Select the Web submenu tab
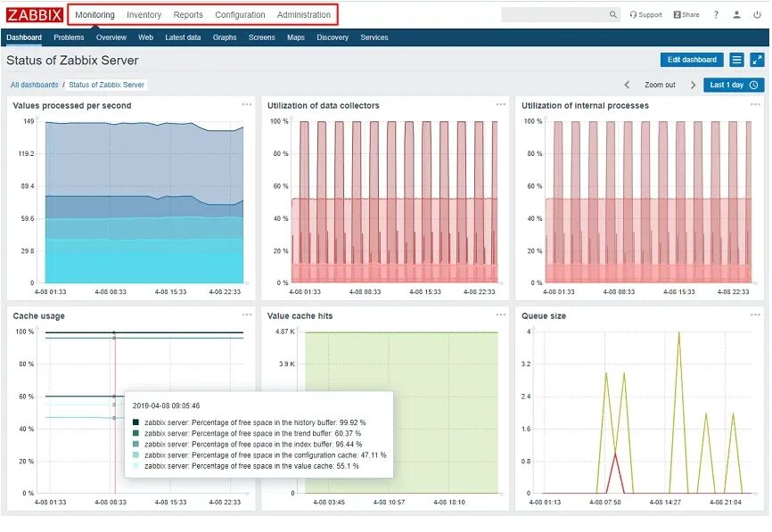 click(145, 37)
